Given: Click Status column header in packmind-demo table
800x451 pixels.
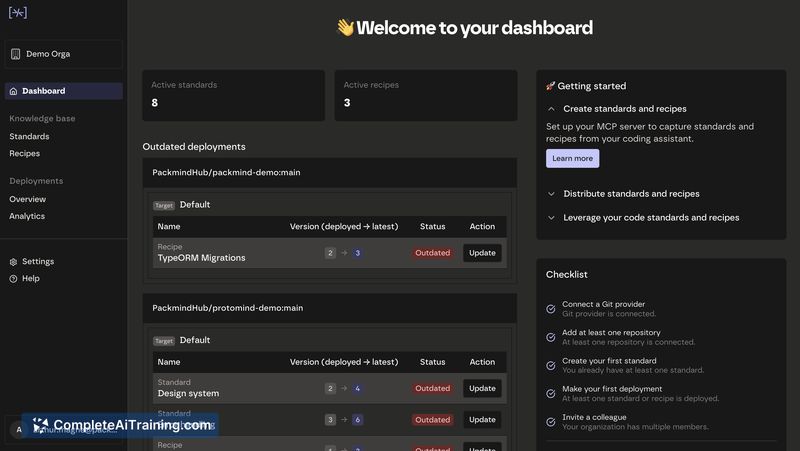Looking at the screenshot, I should pos(433,227).
